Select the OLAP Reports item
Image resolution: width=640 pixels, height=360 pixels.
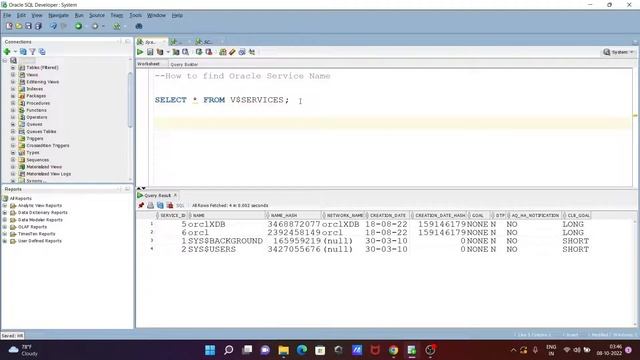[32, 227]
